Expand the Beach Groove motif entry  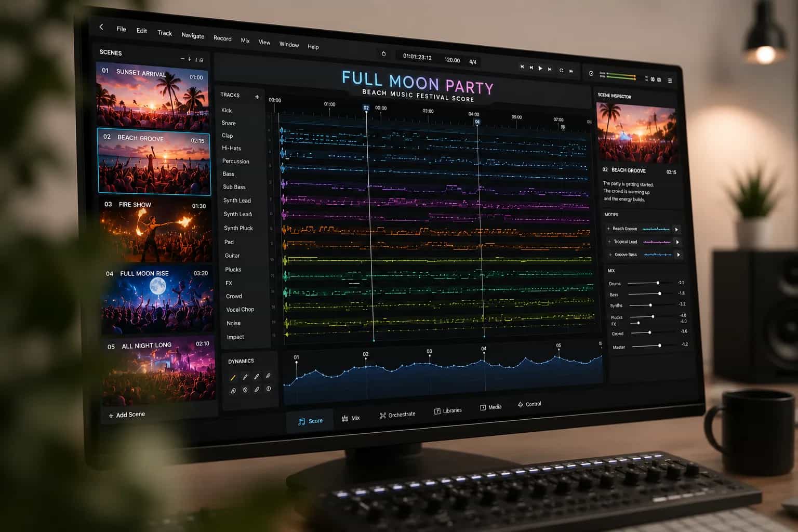tap(608, 229)
